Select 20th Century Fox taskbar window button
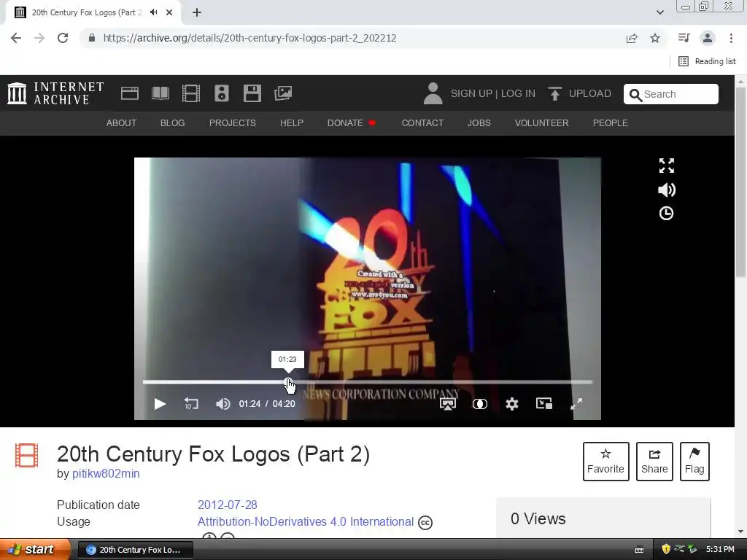 (135, 550)
